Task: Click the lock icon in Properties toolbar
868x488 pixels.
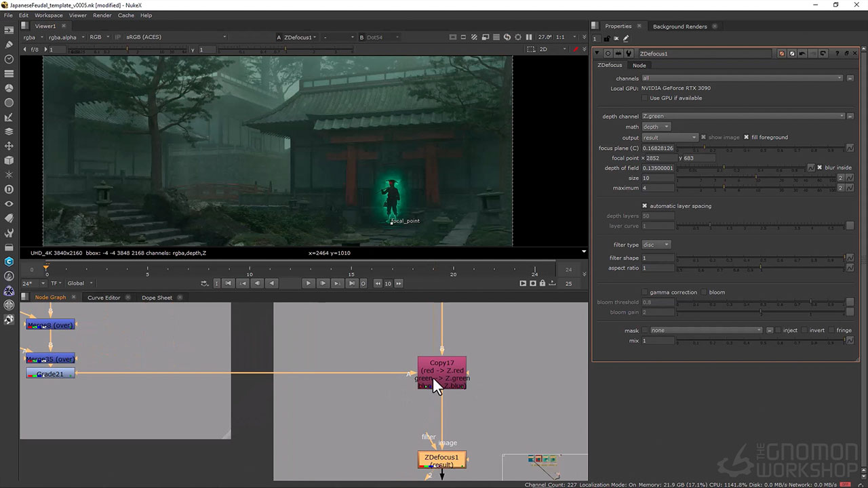Action: tap(607, 39)
